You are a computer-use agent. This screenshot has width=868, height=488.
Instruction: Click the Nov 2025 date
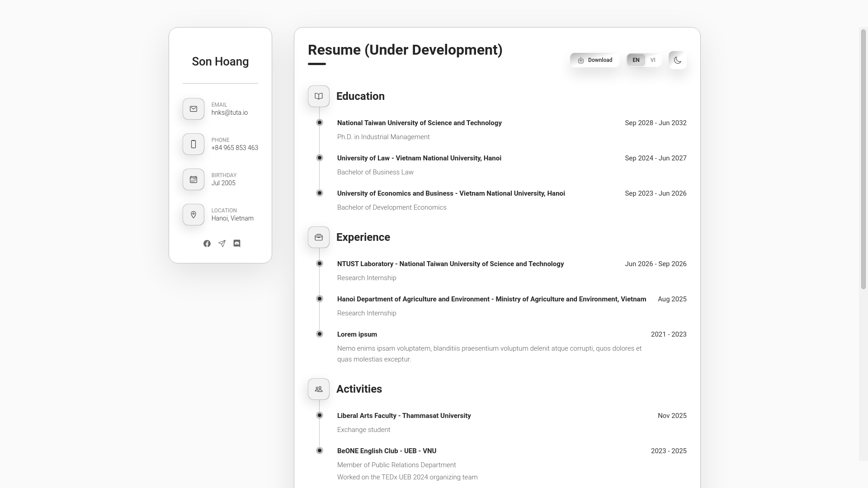pos(672,416)
